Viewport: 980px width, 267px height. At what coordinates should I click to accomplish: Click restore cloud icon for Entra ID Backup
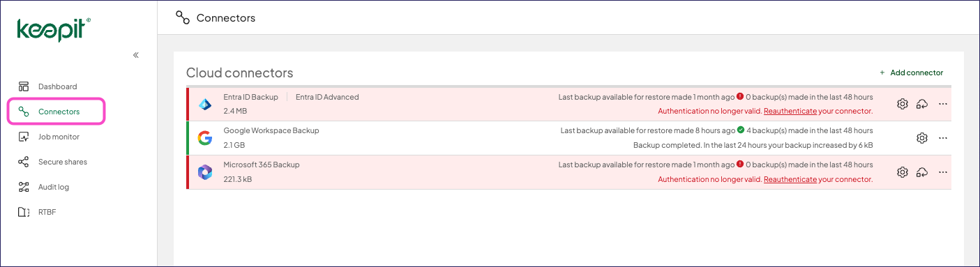pyautogui.click(x=922, y=104)
